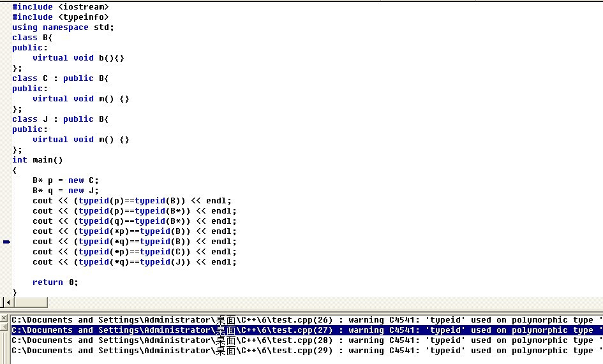Viewport: 603px width, 364px height.
Task: Select the highlighted test.cpp(27) warning line
Action: pos(306,330)
